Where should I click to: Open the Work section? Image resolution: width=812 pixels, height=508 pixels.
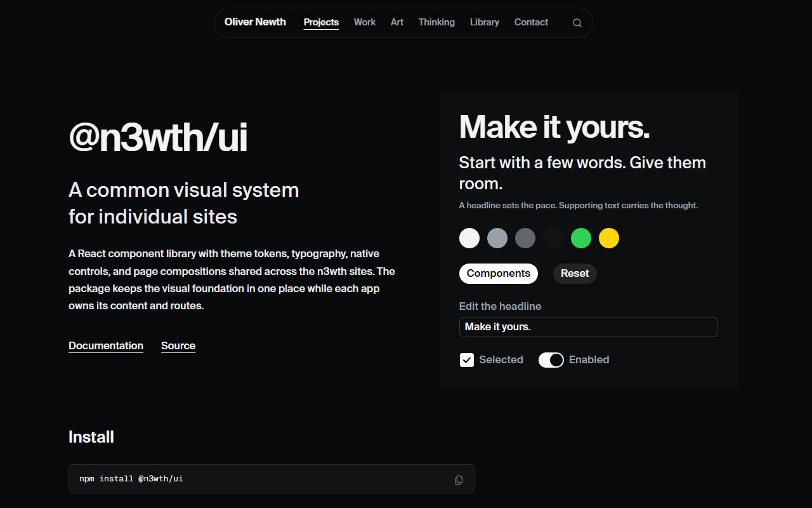point(365,22)
